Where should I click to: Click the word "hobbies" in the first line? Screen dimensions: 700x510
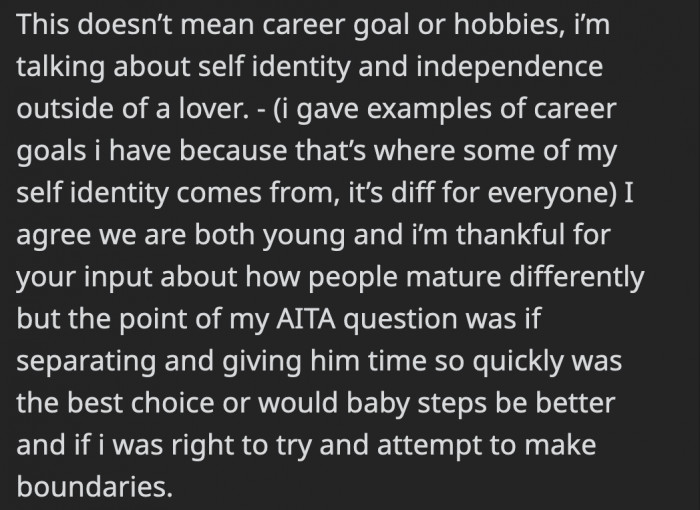click(x=506, y=24)
